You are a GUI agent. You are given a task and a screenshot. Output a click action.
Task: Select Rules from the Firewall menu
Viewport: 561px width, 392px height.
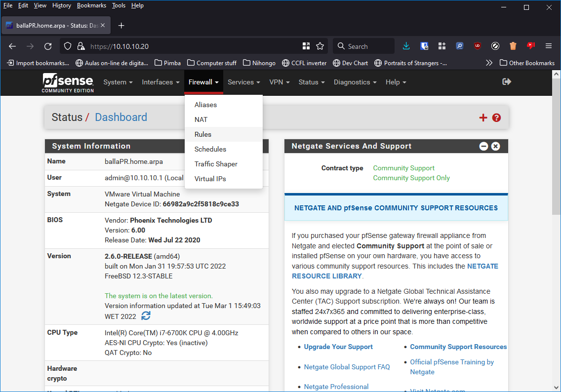pyautogui.click(x=203, y=134)
